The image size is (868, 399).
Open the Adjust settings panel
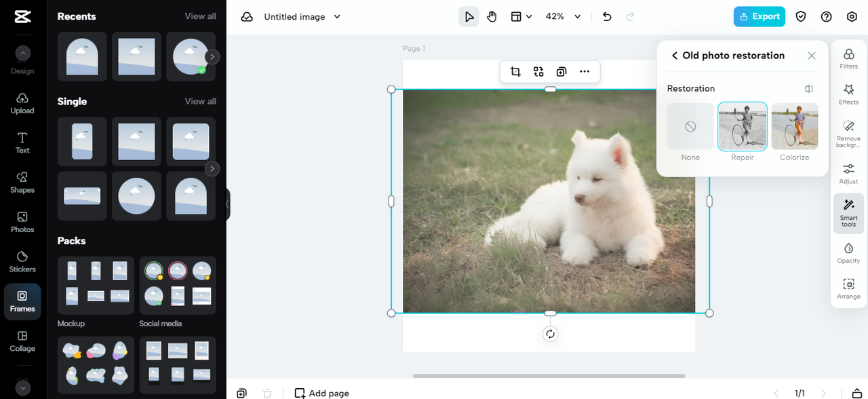click(848, 173)
